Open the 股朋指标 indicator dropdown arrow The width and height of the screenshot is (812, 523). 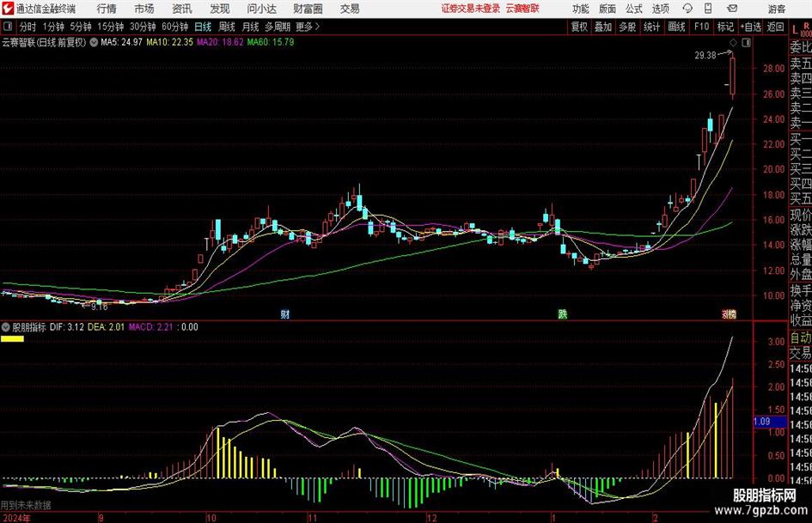pyautogui.click(x=6, y=326)
